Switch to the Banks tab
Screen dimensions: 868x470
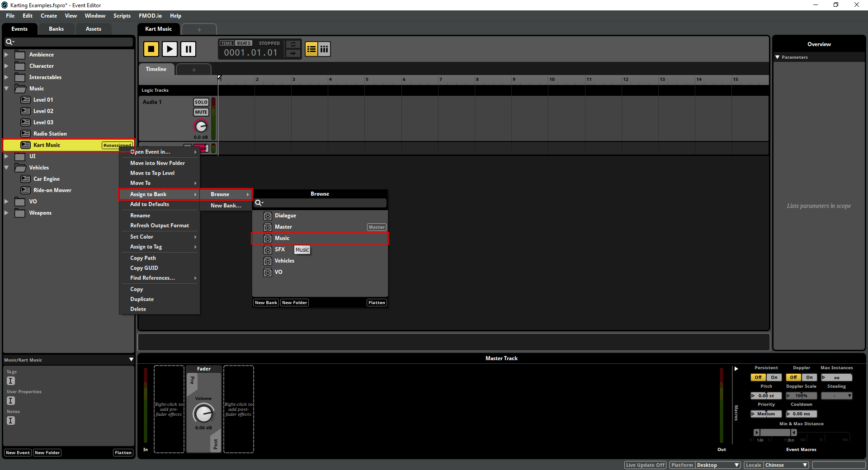[x=56, y=28]
